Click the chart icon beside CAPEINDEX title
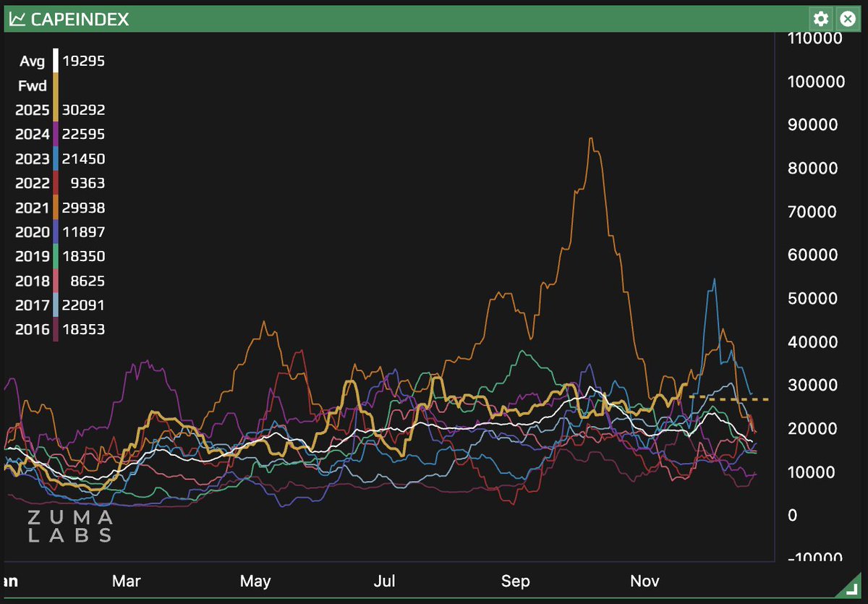 tap(17, 20)
